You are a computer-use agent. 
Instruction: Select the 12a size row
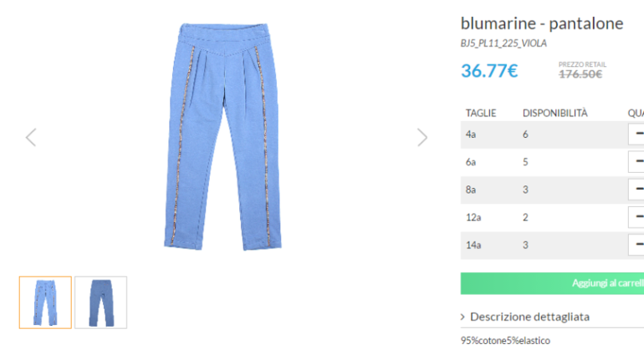pyautogui.click(x=552, y=217)
